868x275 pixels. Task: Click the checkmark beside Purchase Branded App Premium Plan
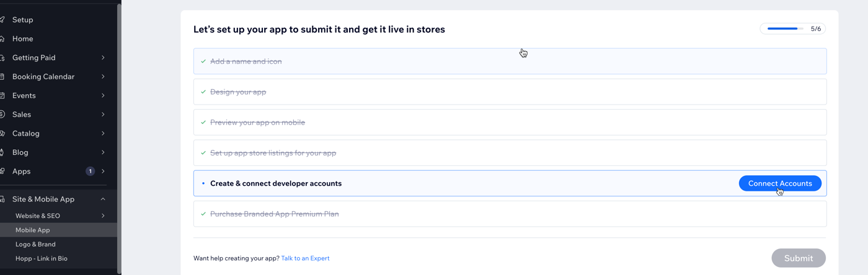[203, 214]
